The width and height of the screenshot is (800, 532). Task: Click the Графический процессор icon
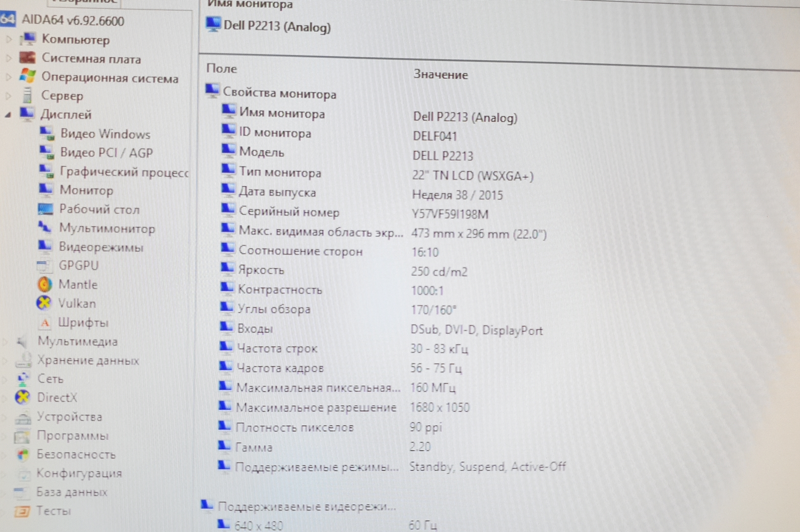click(46, 171)
